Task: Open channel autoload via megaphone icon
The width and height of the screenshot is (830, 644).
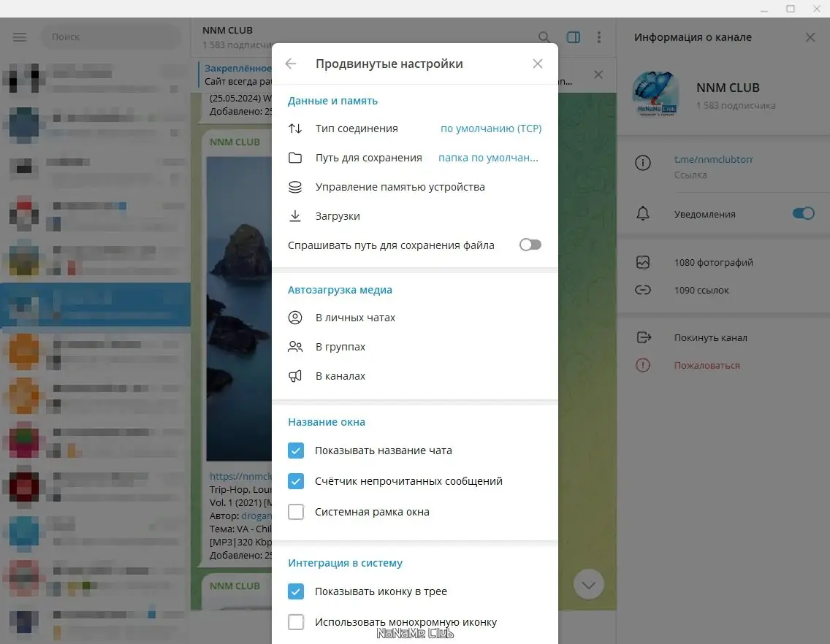Action: click(x=295, y=375)
